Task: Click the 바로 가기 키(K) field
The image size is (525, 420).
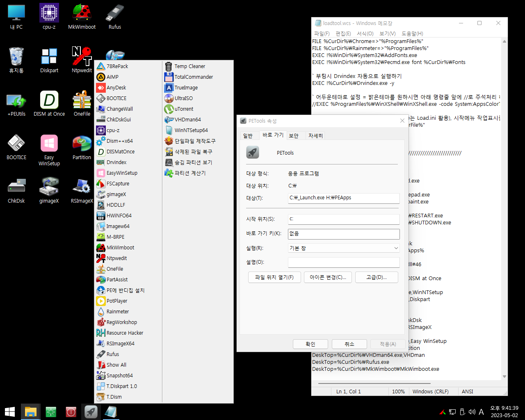Action: (x=344, y=234)
